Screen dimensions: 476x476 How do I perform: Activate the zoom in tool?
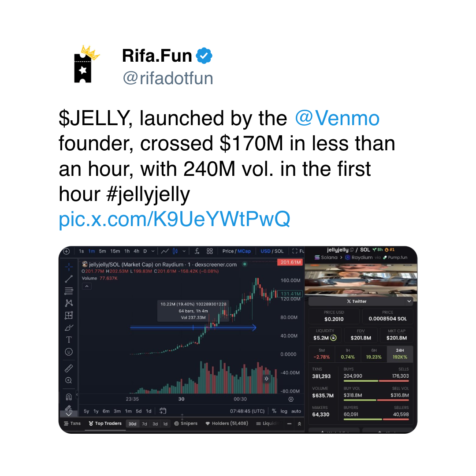69,380
